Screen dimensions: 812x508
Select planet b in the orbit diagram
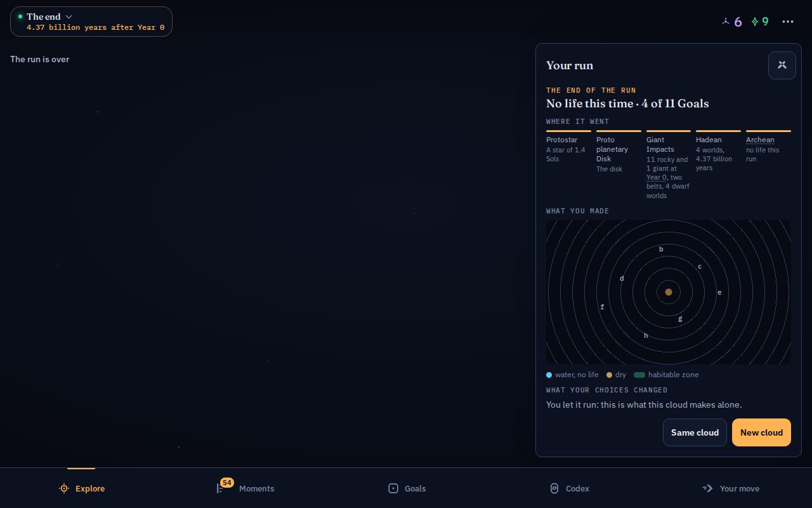click(661, 249)
